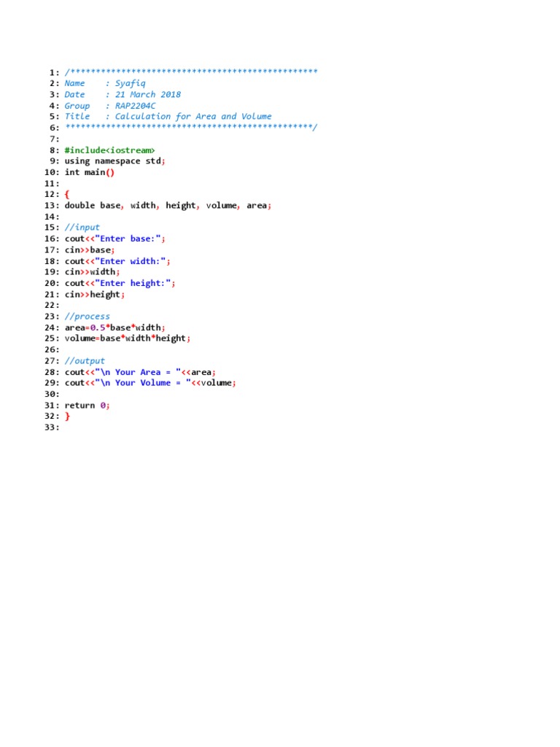Click the 'Group : RAP2204C' comment line

tap(109, 106)
